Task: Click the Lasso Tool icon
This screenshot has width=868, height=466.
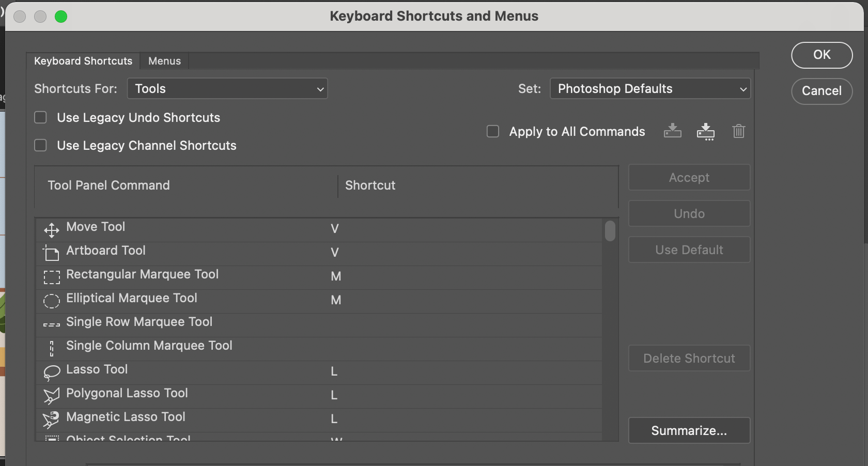Action: [51, 372]
